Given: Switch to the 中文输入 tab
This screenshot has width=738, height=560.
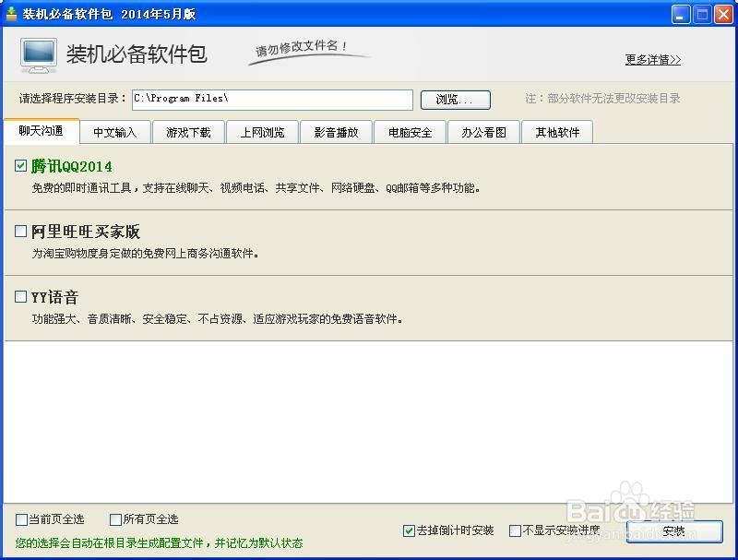Looking at the screenshot, I should [x=115, y=132].
